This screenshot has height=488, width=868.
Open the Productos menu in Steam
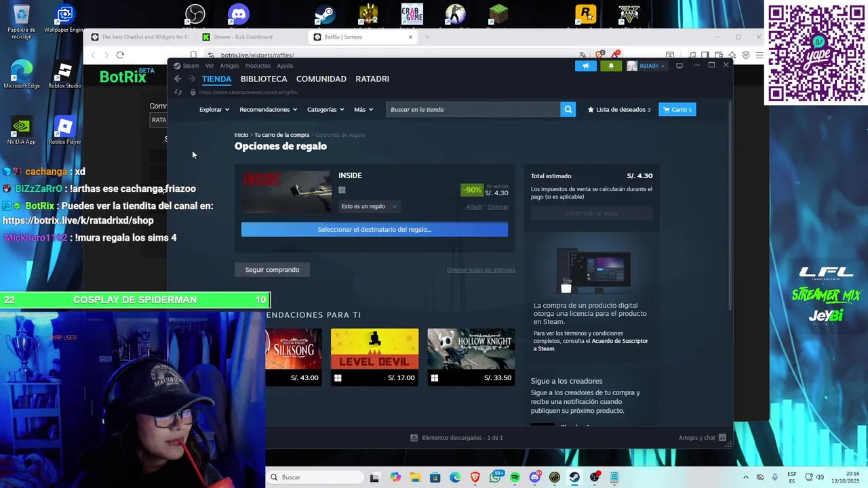coord(258,66)
